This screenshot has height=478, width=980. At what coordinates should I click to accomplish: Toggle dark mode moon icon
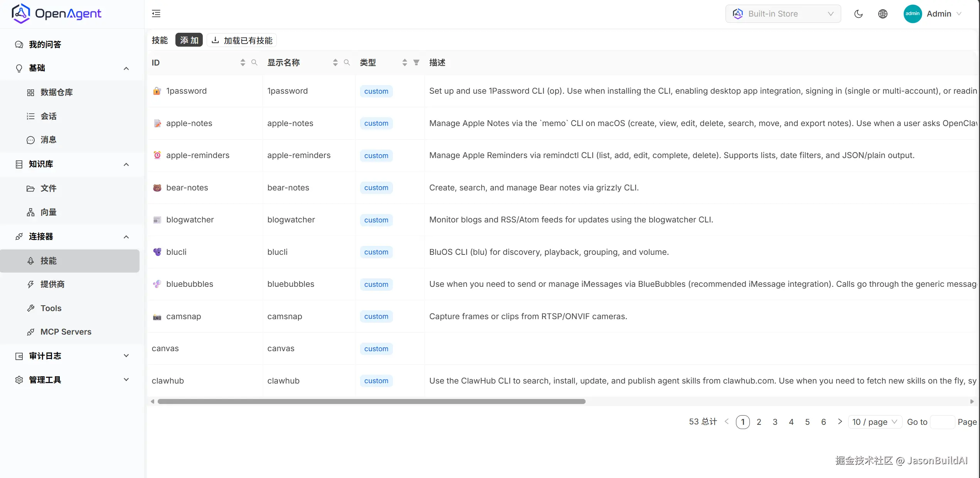tap(859, 14)
